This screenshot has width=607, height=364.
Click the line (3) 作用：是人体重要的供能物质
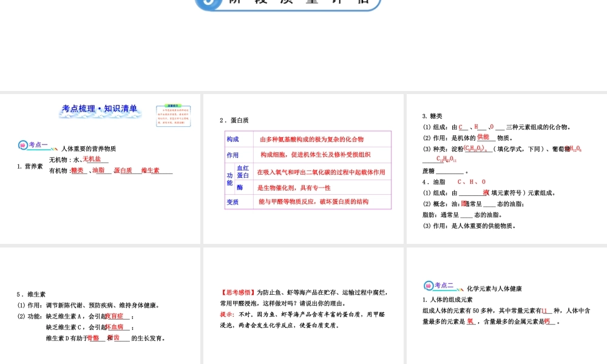469,226
